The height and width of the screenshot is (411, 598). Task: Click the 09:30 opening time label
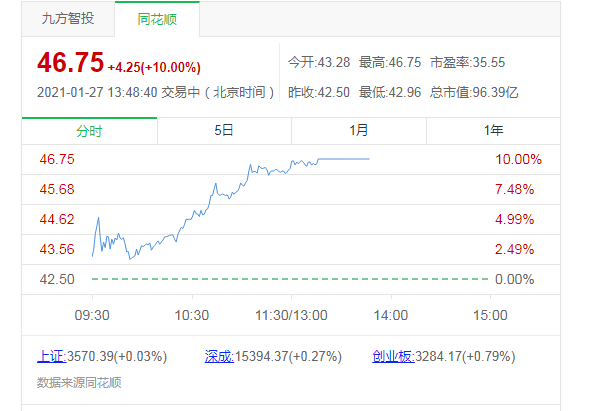click(x=92, y=315)
